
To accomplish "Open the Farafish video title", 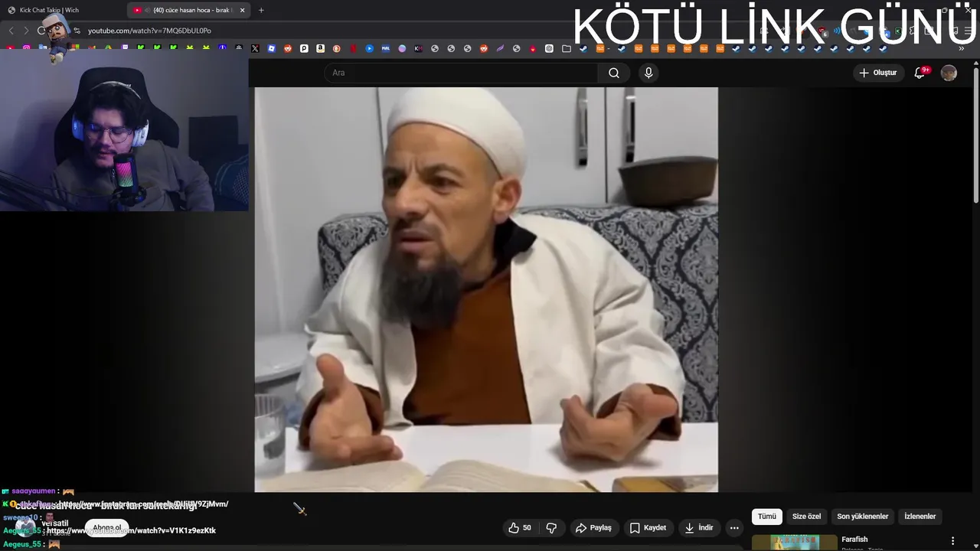I will coord(854,540).
